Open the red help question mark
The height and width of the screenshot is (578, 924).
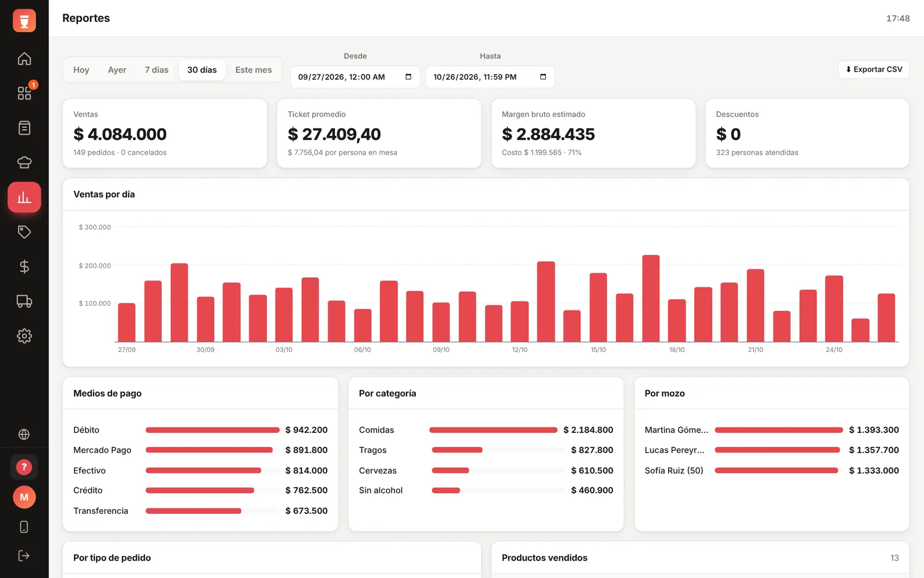click(24, 467)
